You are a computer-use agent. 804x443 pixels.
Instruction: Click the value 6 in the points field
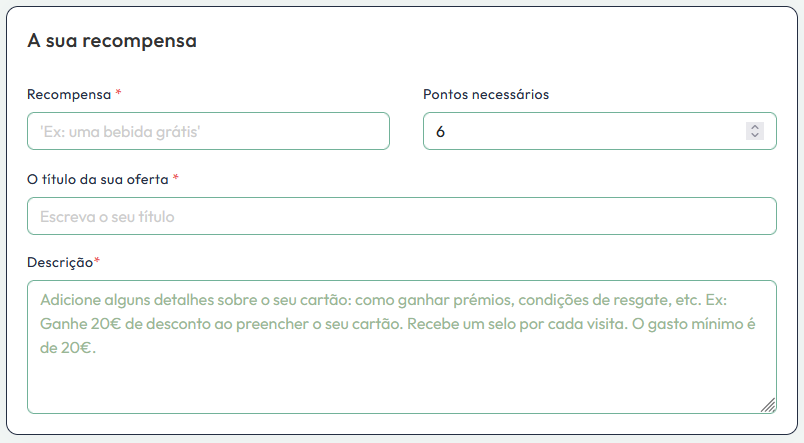[440, 131]
